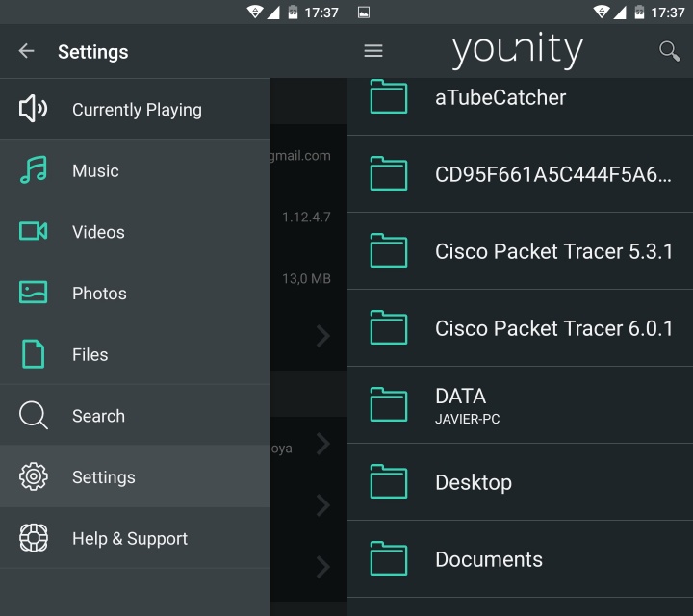Screen dimensions: 693x616
Task: Click the 13,0 MB size value
Action: [306, 278]
